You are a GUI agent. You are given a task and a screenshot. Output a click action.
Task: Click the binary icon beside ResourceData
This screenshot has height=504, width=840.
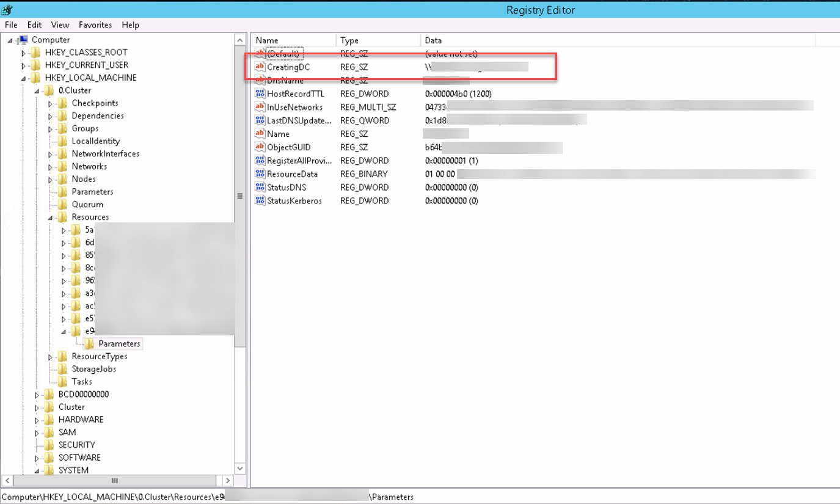coord(258,173)
